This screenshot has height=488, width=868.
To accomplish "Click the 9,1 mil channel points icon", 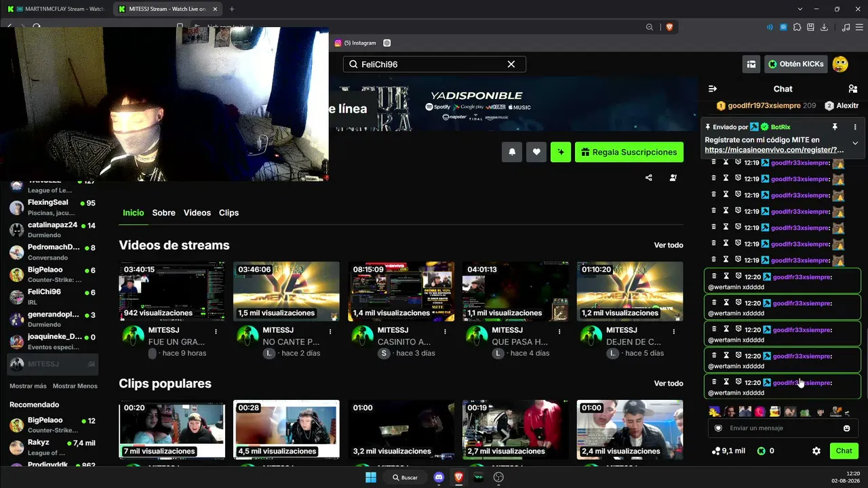I will 716,451.
